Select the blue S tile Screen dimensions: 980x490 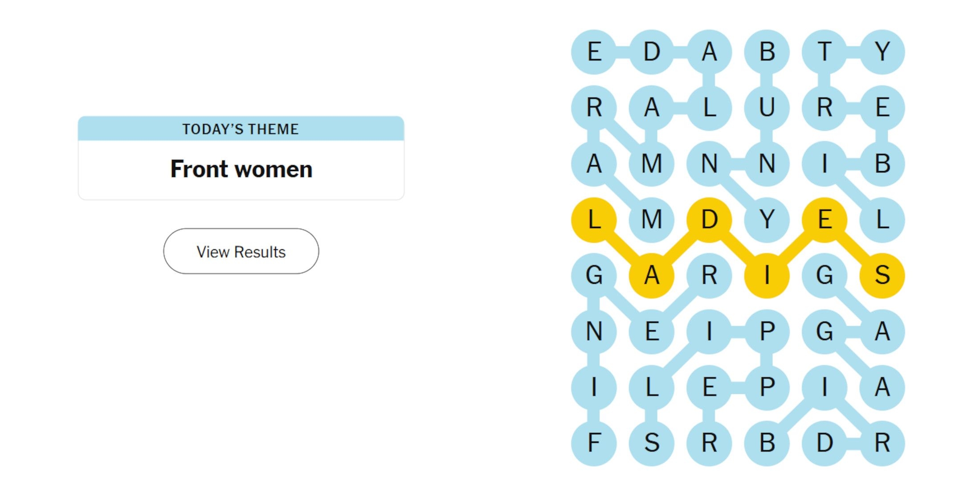pyautogui.click(x=651, y=443)
